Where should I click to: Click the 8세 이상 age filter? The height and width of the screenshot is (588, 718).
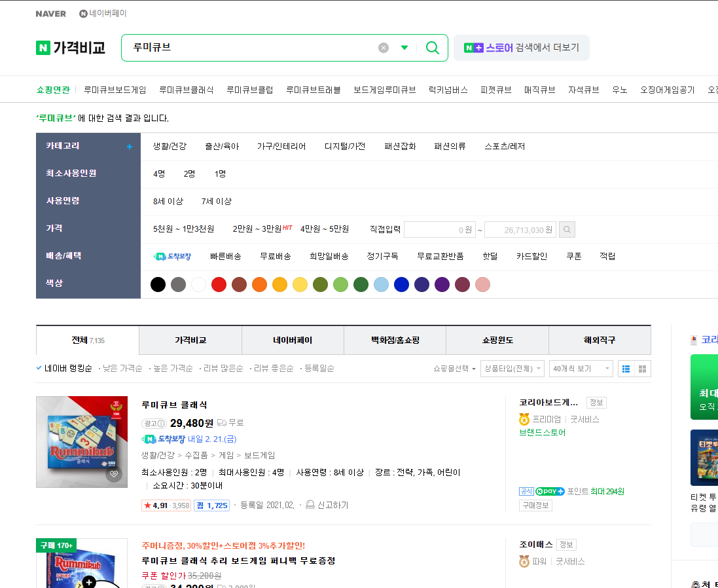point(168,202)
